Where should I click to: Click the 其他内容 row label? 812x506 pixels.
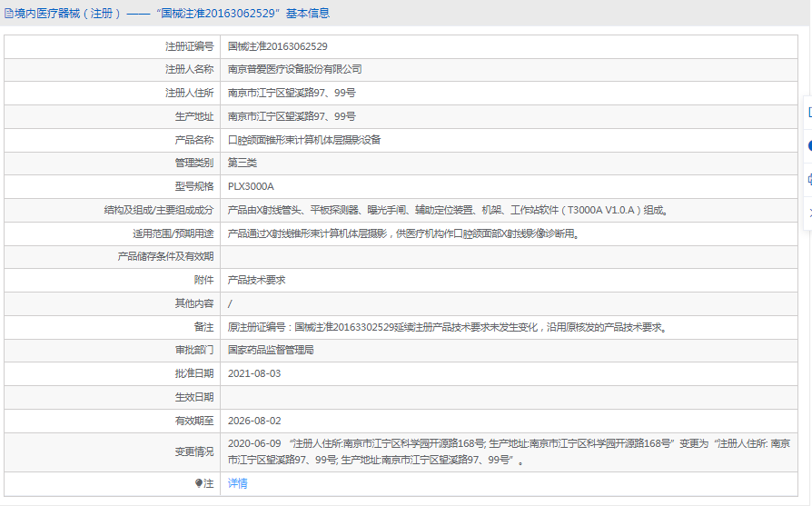pyautogui.click(x=194, y=303)
